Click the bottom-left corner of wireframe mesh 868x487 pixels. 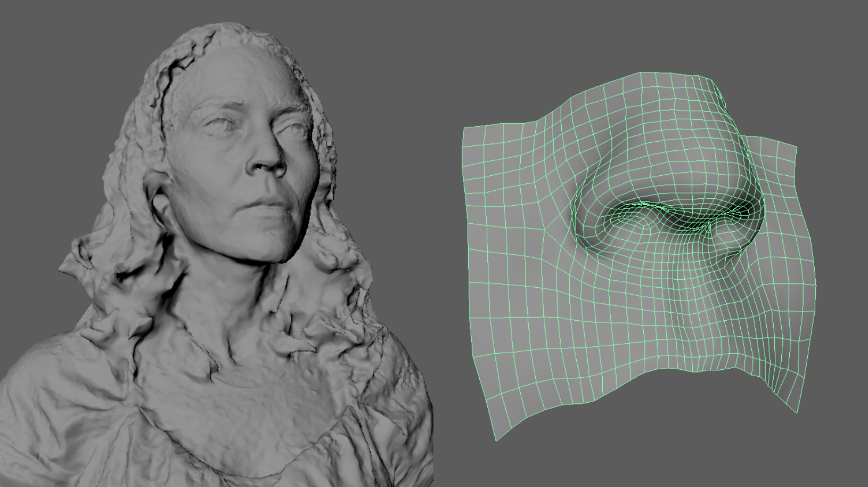coord(496,439)
